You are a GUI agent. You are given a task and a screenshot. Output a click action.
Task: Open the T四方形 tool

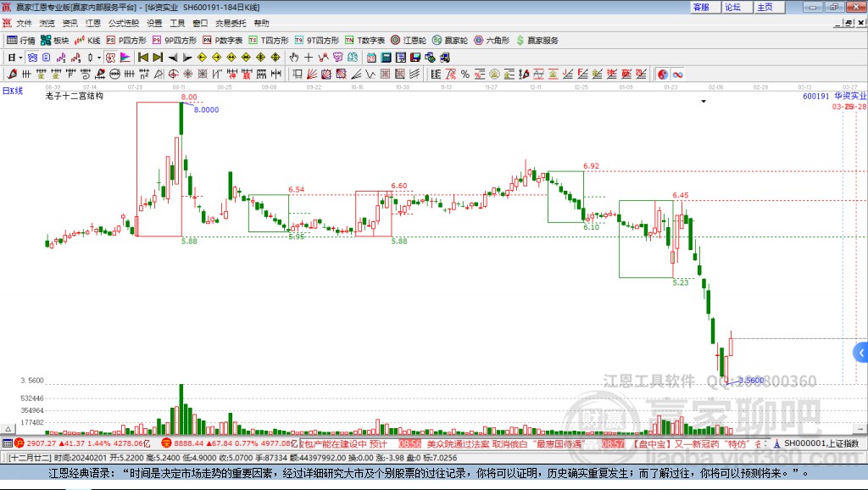(269, 41)
